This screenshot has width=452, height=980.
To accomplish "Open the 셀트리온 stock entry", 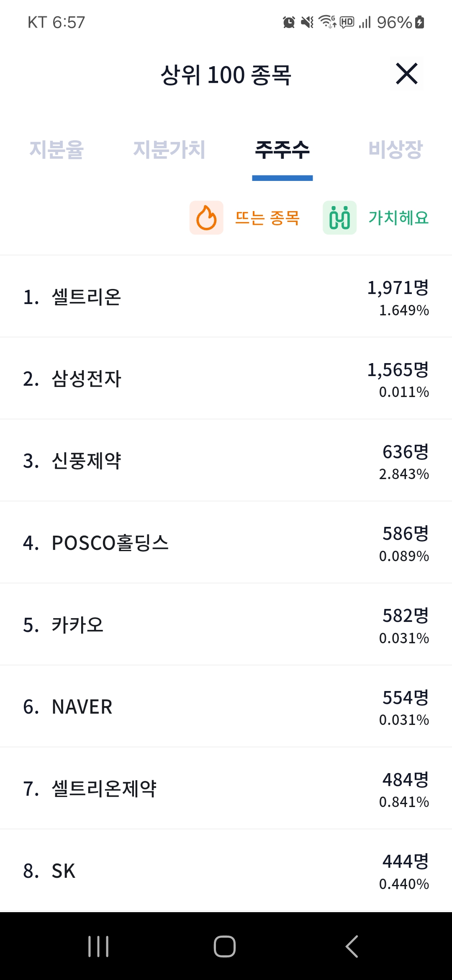I will (226, 297).
